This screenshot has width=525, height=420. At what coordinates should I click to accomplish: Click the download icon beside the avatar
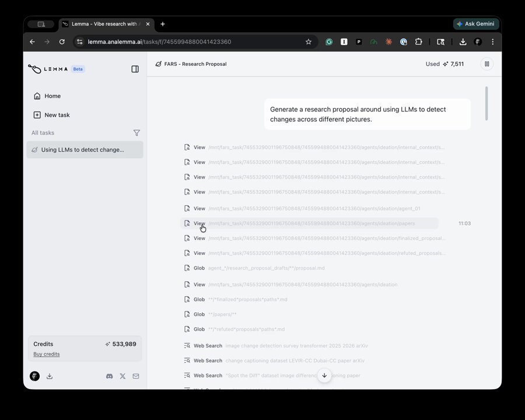pos(50,376)
